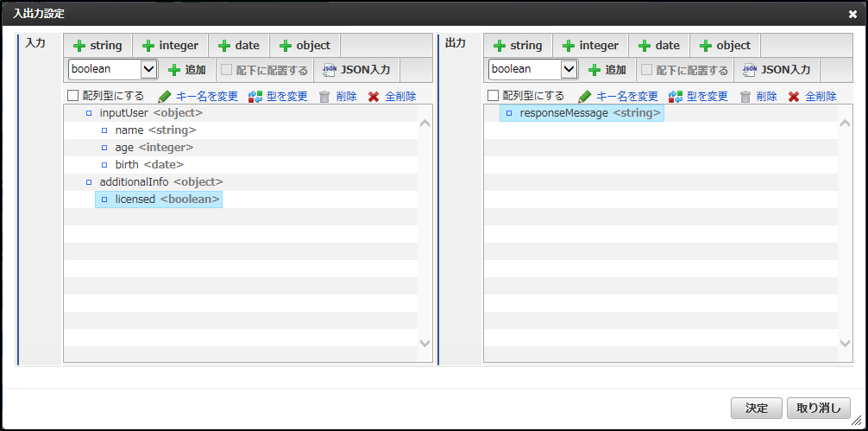Add an integer key in the 出力 panel
Screen dimensions: 868x431
[x=590, y=46]
